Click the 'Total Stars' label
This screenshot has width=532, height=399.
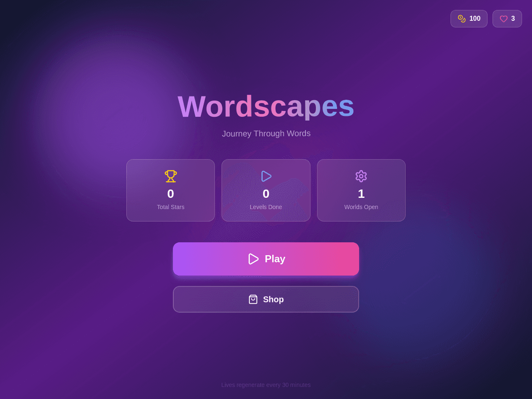[170, 207]
